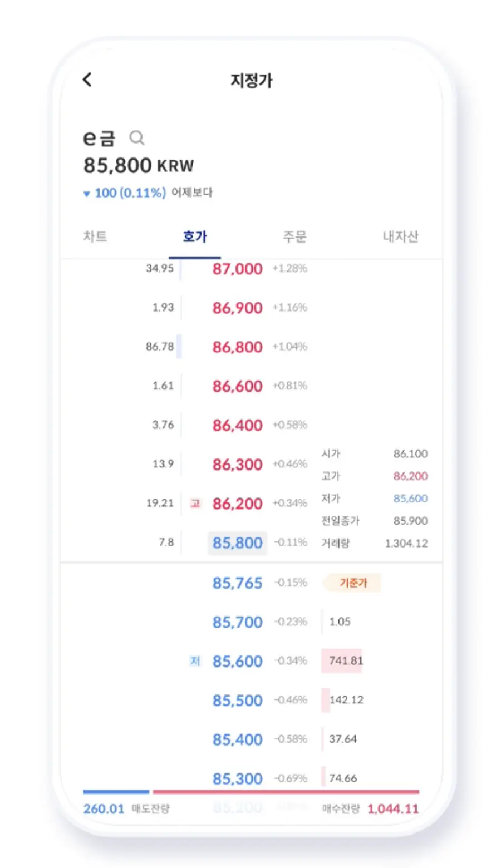The width and height of the screenshot is (501, 868).
Task: Click the red 고 high-price marker
Action: [x=195, y=504]
